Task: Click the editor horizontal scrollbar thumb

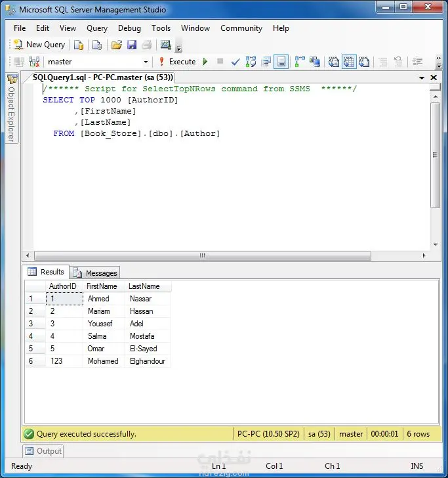Action: click(203, 255)
